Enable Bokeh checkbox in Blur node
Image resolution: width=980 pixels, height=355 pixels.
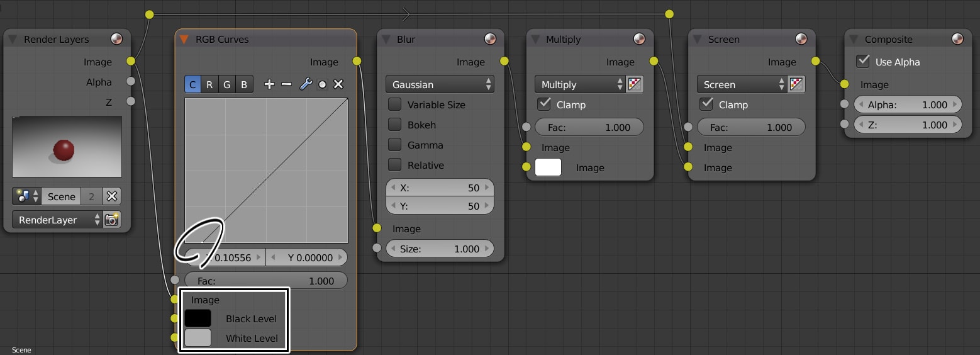(x=394, y=125)
